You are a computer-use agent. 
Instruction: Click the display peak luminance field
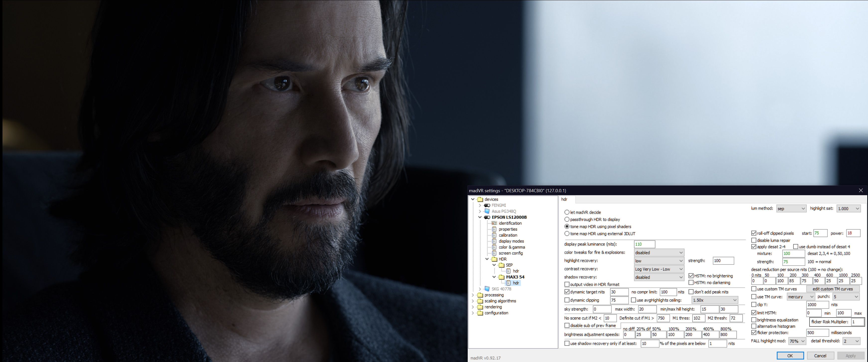pyautogui.click(x=644, y=244)
